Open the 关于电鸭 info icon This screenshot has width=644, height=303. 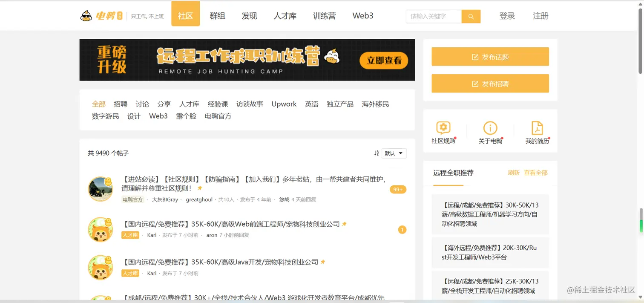point(490,128)
